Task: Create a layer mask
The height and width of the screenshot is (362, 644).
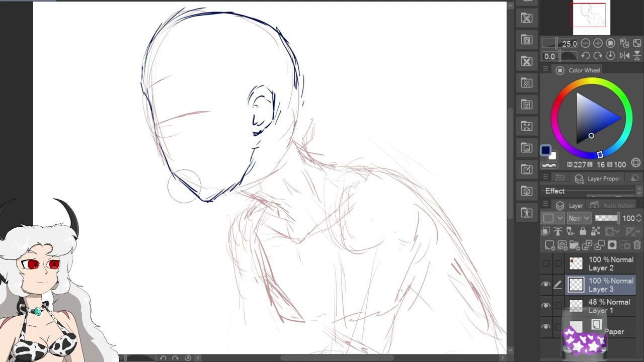Action: click(612, 245)
